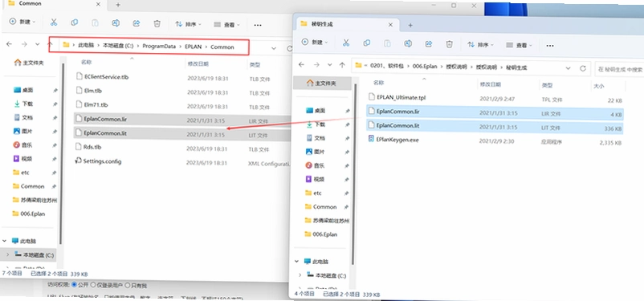
Task: Open 新建 dropdown in Common window
Action: 22,22
